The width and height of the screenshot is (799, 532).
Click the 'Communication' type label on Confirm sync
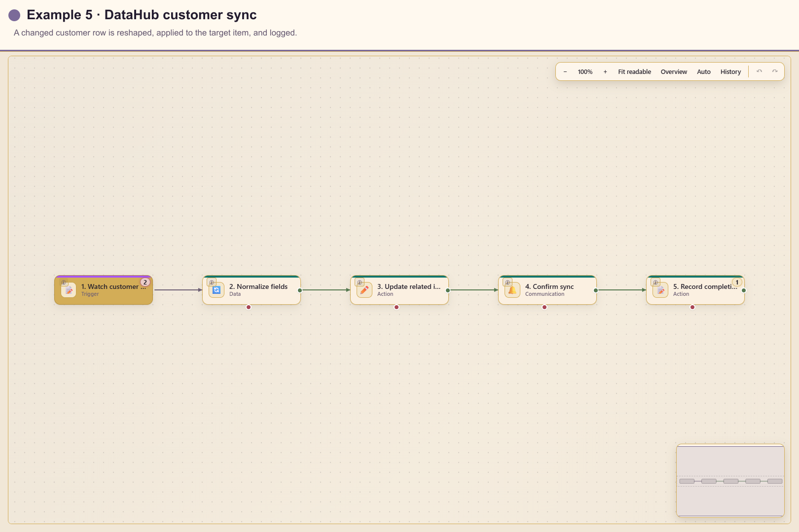tap(545, 294)
